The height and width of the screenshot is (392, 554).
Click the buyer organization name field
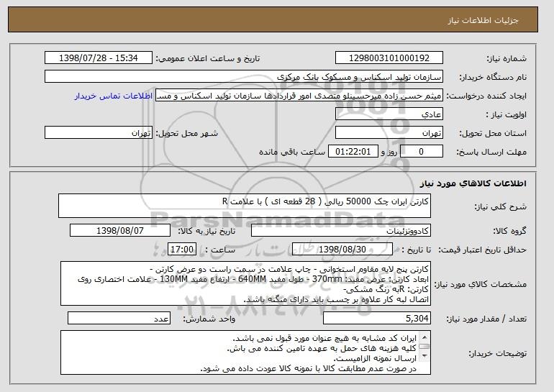(244, 77)
